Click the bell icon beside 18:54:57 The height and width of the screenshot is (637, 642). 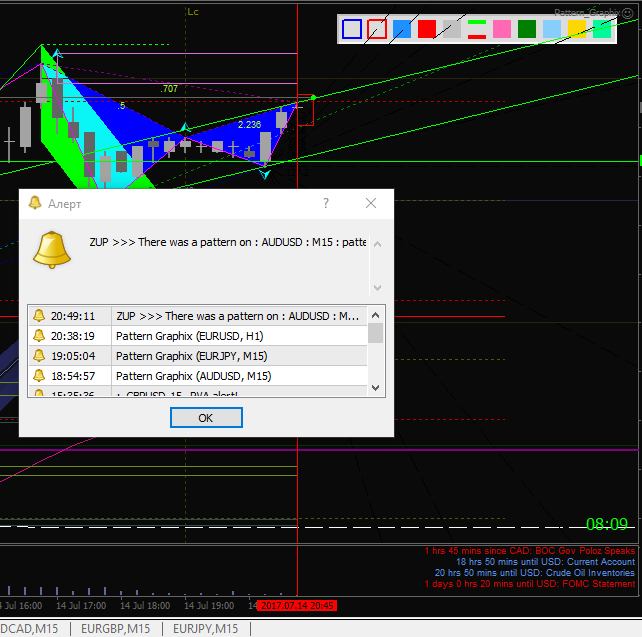click(39, 375)
